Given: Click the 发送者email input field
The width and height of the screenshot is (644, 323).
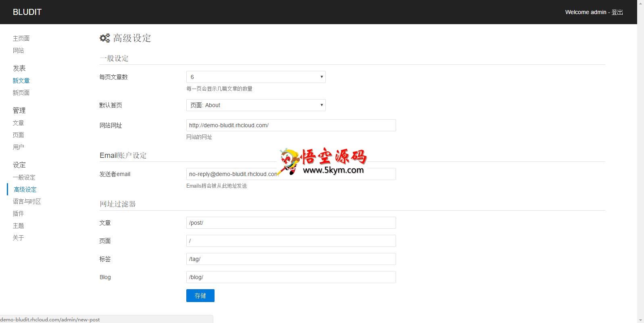Looking at the screenshot, I should pos(291,174).
